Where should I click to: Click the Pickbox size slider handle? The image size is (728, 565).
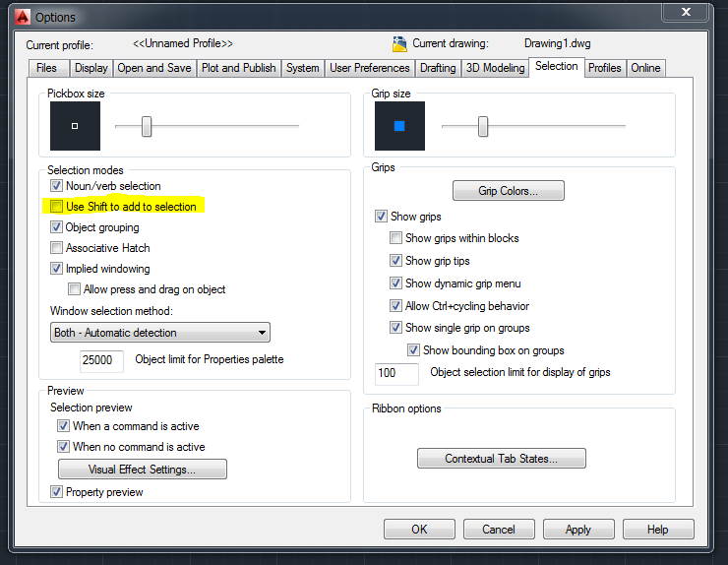147,126
